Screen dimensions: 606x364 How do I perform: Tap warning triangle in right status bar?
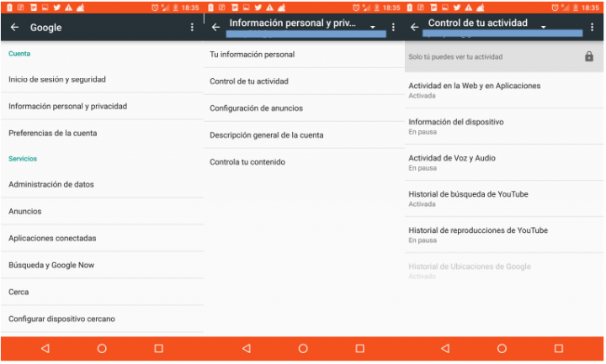point(469,8)
